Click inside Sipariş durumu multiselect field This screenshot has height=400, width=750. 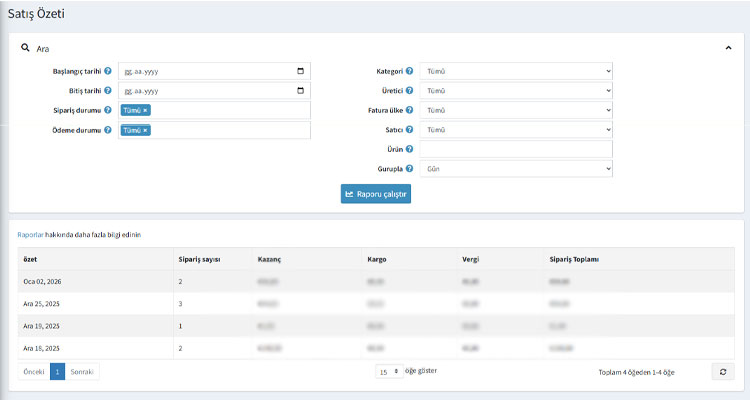pyautogui.click(x=214, y=111)
